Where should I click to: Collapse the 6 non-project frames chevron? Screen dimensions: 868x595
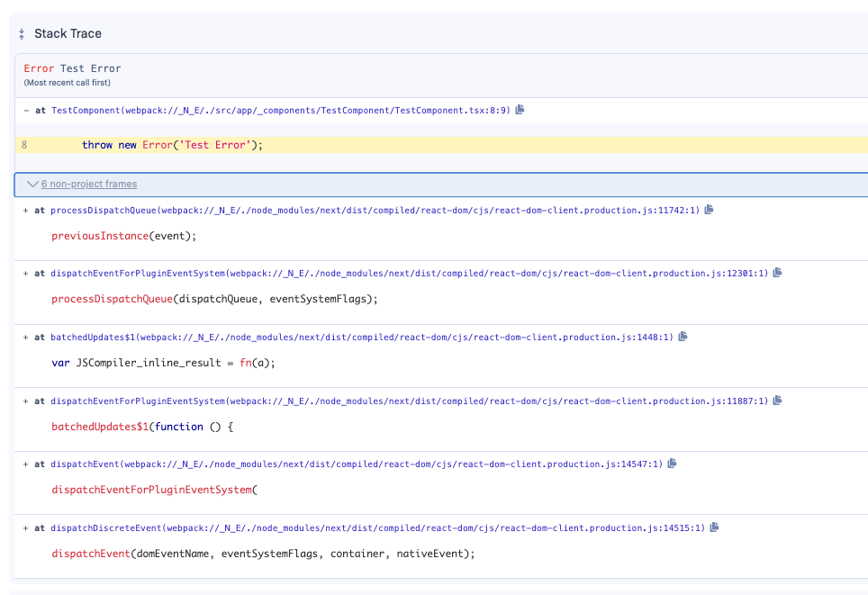[32, 184]
